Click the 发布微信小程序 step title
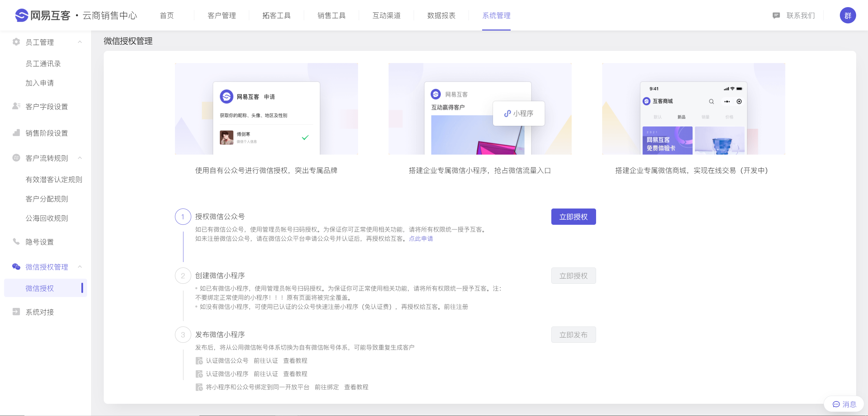Image resolution: width=868 pixels, height=416 pixels. point(220,335)
